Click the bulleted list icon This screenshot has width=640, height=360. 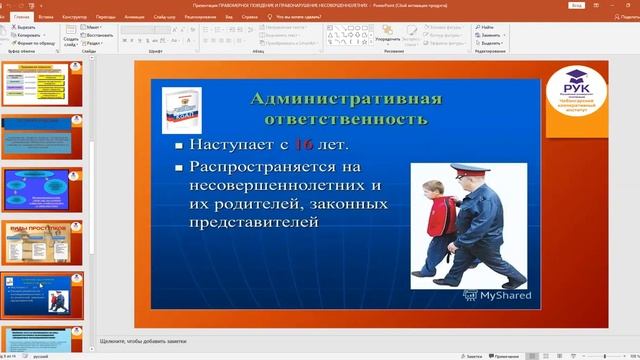206,30
